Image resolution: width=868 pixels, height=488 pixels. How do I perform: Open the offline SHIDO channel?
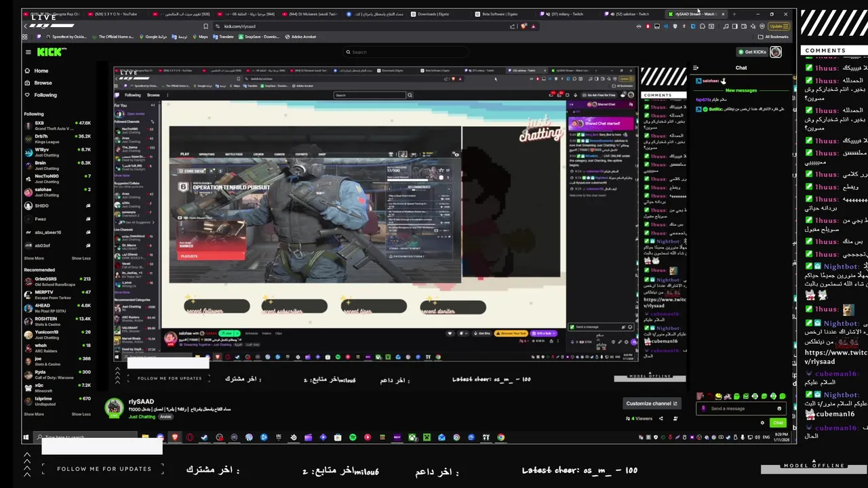58,205
